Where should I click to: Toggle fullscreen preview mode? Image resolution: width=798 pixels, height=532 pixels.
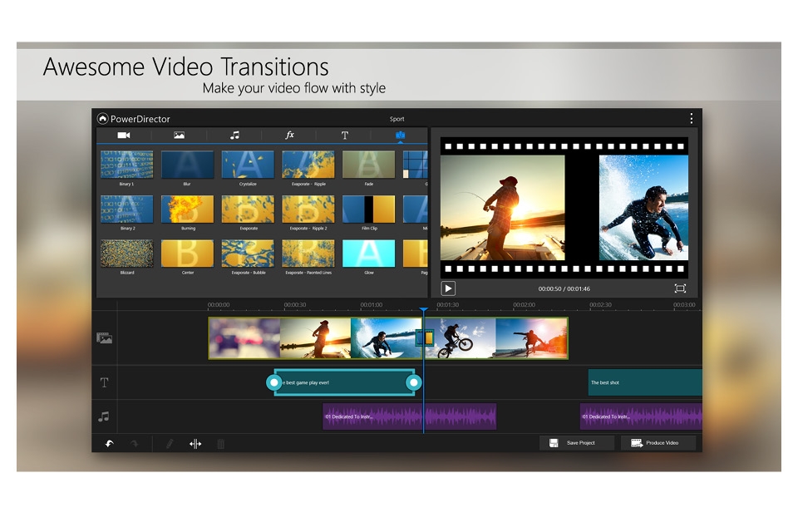[680, 288]
